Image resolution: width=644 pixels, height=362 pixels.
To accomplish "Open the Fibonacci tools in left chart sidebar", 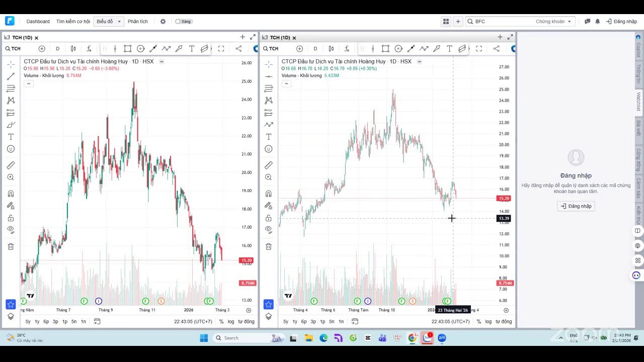I will coord(11,88).
